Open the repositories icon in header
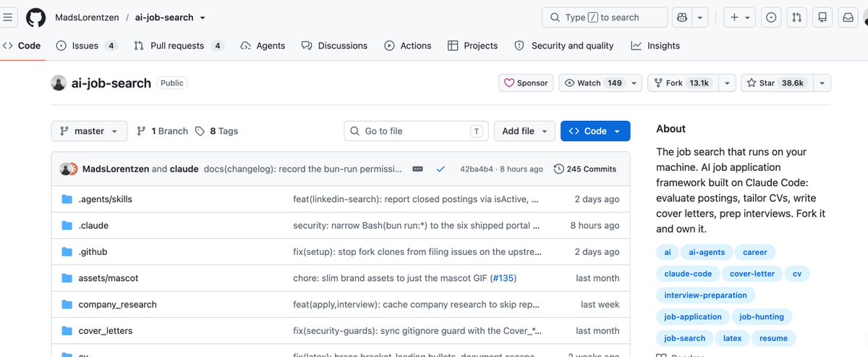Image resolution: width=868 pixels, height=357 pixels. coord(822,17)
